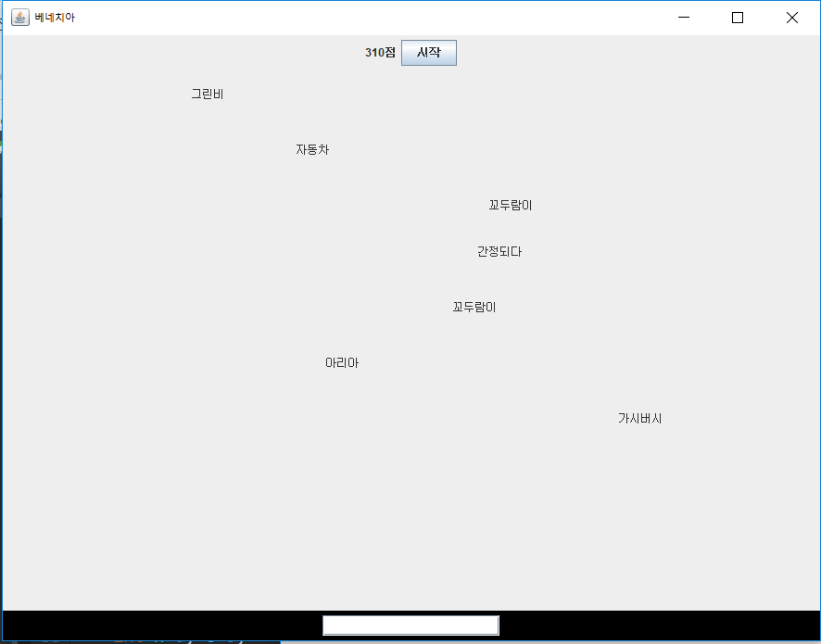Select the falling word 자동차
The width and height of the screenshot is (821, 644).
point(312,148)
